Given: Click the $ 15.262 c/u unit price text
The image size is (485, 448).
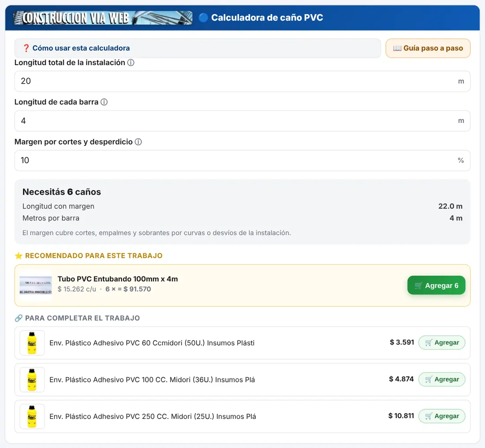Looking at the screenshot, I should click(77, 289).
